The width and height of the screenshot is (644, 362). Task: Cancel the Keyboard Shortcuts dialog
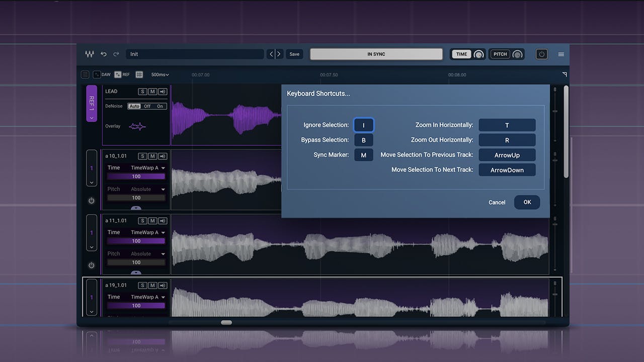click(x=497, y=202)
